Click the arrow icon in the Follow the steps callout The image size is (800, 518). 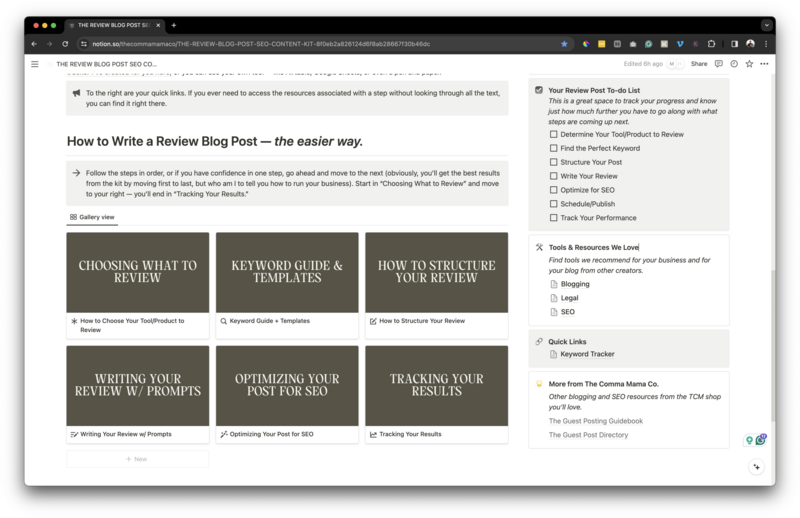[x=76, y=173]
